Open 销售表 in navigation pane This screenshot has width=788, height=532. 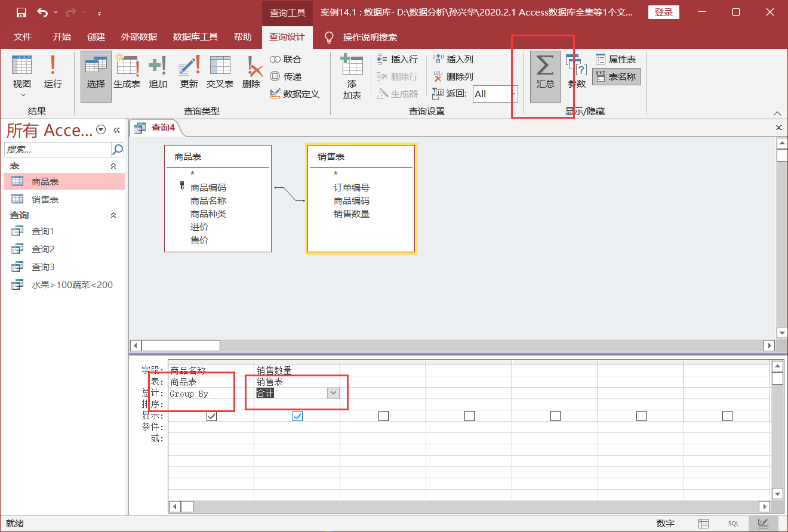click(64, 199)
